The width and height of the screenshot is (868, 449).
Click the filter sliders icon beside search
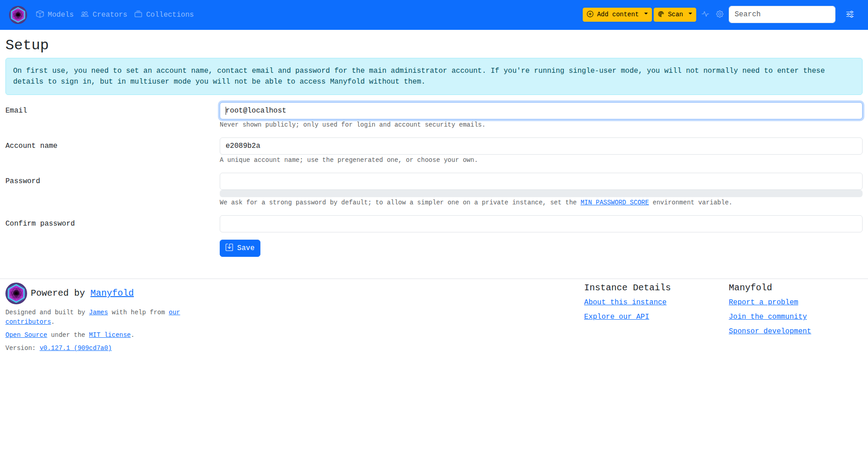(x=850, y=14)
